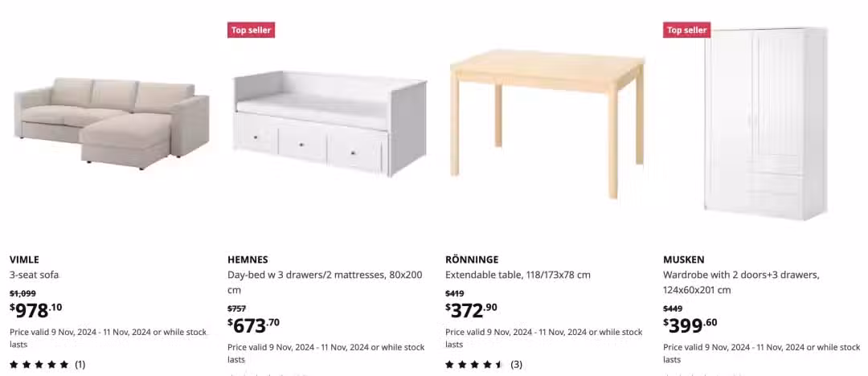Open the MUSKEN product name link
The width and height of the screenshot is (868, 376).
point(684,260)
